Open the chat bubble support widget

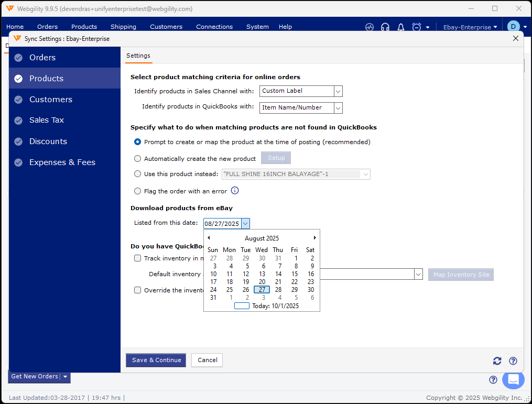pos(513,379)
